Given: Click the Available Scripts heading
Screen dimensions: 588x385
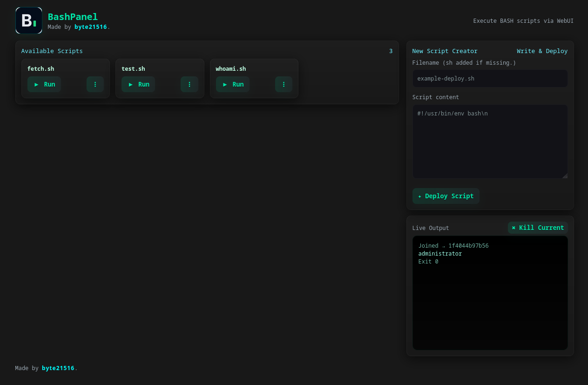Looking at the screenshot, I should click(52, 51).
